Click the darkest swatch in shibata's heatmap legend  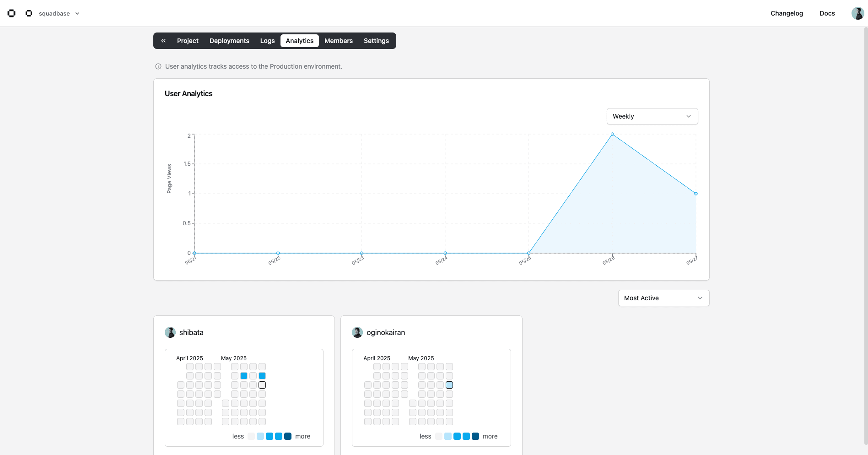pyautogui.click(x=288, y=436)
